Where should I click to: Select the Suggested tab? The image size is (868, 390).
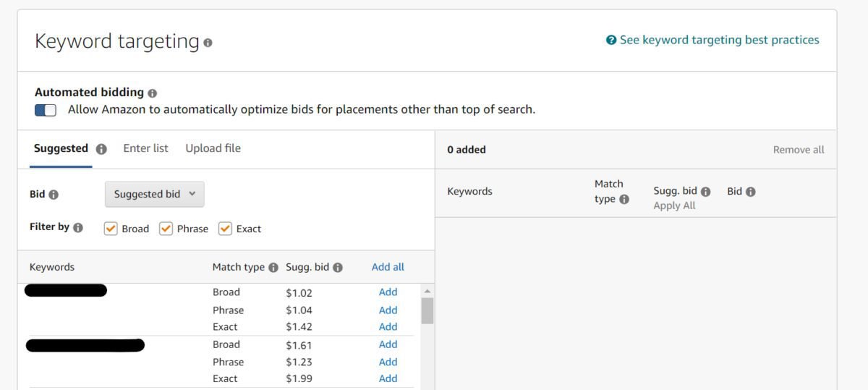61,148
